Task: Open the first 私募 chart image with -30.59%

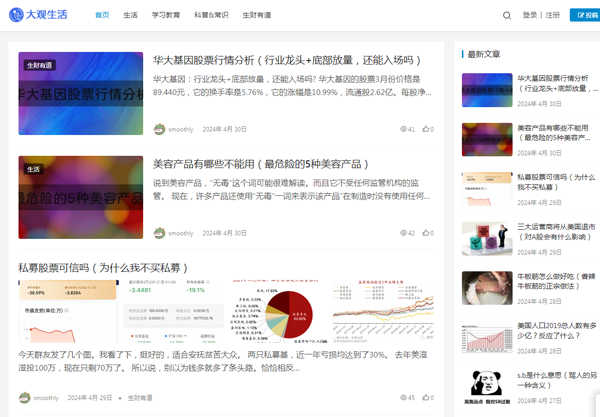Action: pyautogui.click(x=67, y=311)
